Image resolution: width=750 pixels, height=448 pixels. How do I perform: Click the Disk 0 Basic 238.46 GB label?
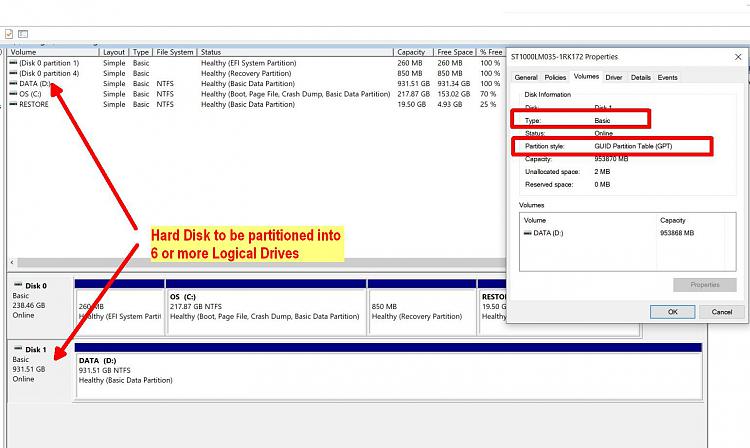pos(39,306)
